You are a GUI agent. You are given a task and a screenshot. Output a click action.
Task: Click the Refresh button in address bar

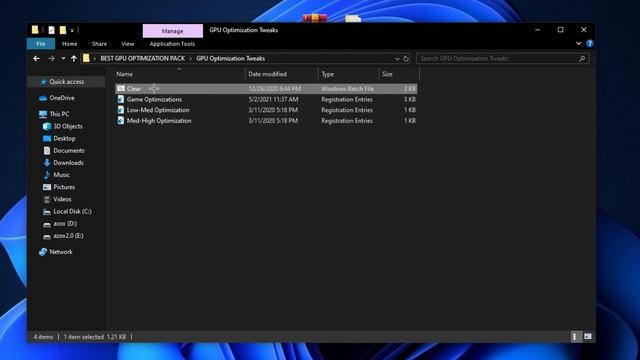pyautogui.click(x=406, y=59)
